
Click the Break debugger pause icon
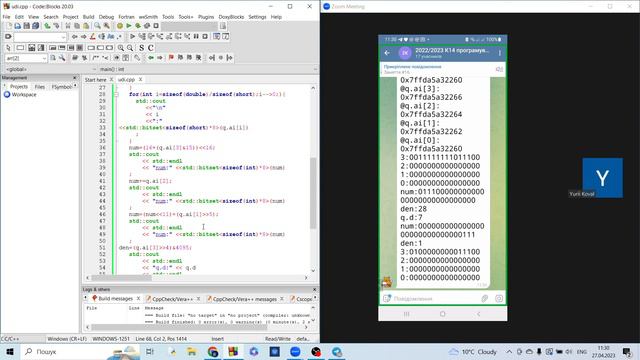click(196, 36)
